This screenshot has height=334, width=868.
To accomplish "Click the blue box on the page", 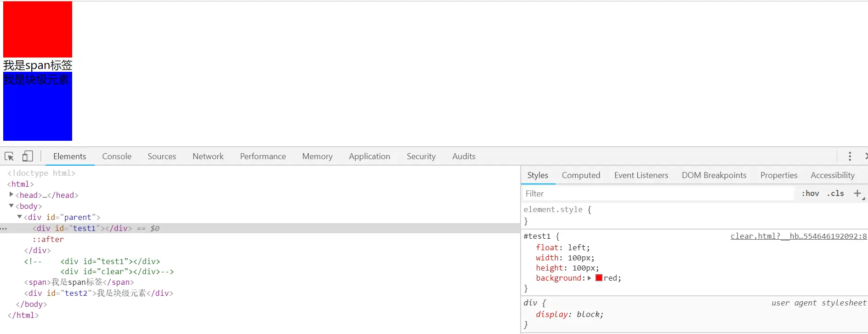I will pos(38,106).
